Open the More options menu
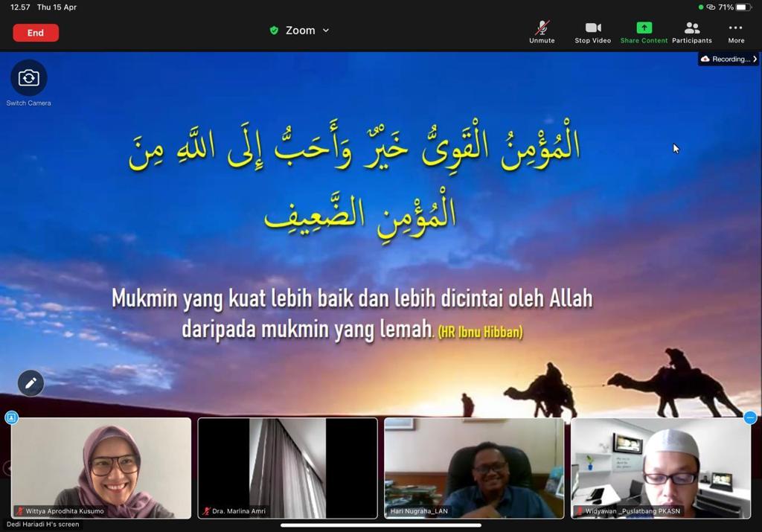762x532 pixels. [736, 32]
